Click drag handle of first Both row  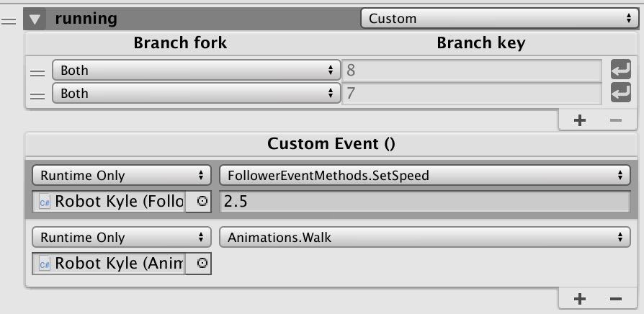(37, 73)
